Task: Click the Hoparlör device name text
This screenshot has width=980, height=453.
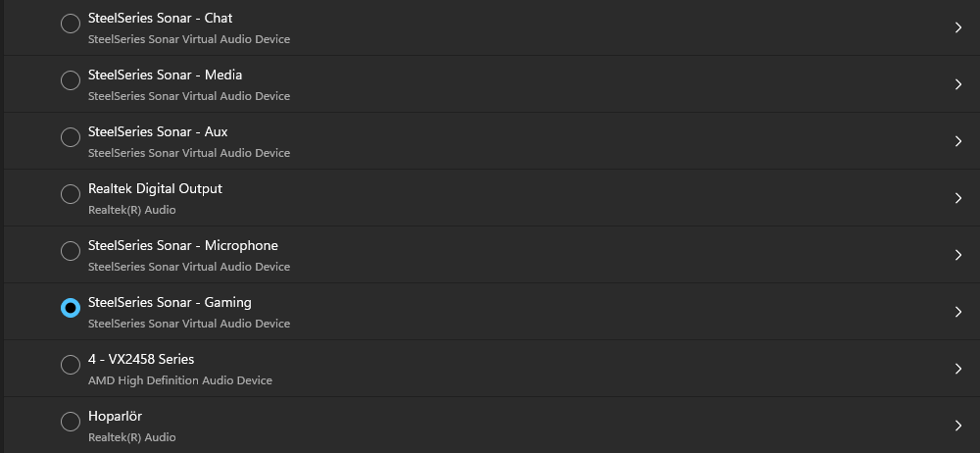Action: pyautogui.click(x=115, y=416)
